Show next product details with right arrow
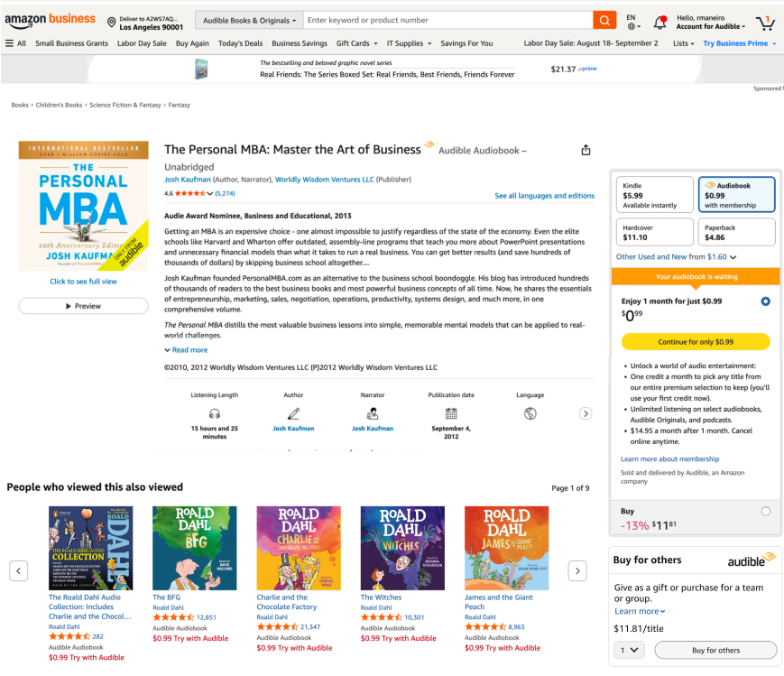Image resolution: width=784 pixels, height=676 pixels. tap(586, 413)
